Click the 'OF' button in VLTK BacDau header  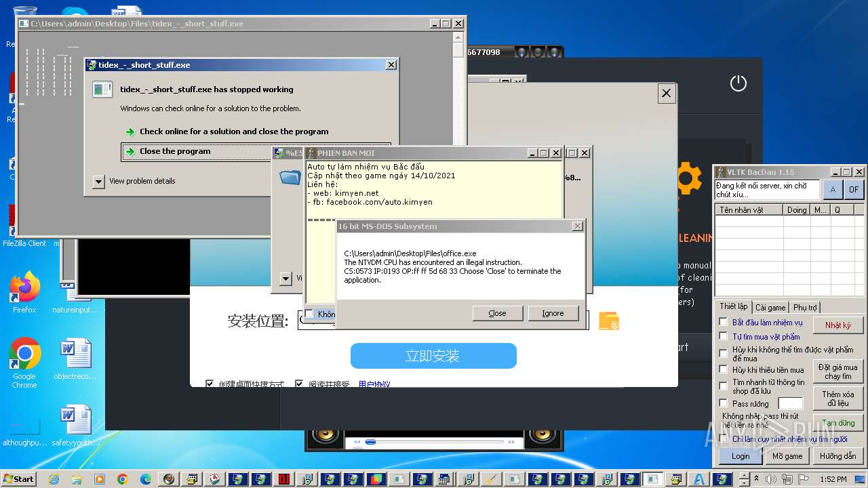pos(854,190)
